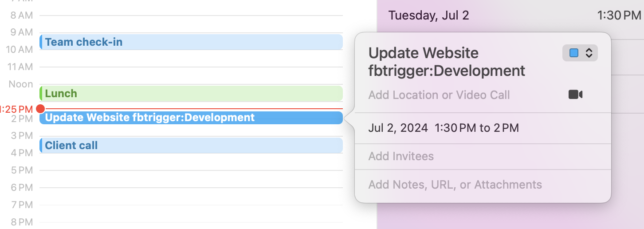Click the empty 5 PM time slot
Screen dimensions: 644x229
191,178
